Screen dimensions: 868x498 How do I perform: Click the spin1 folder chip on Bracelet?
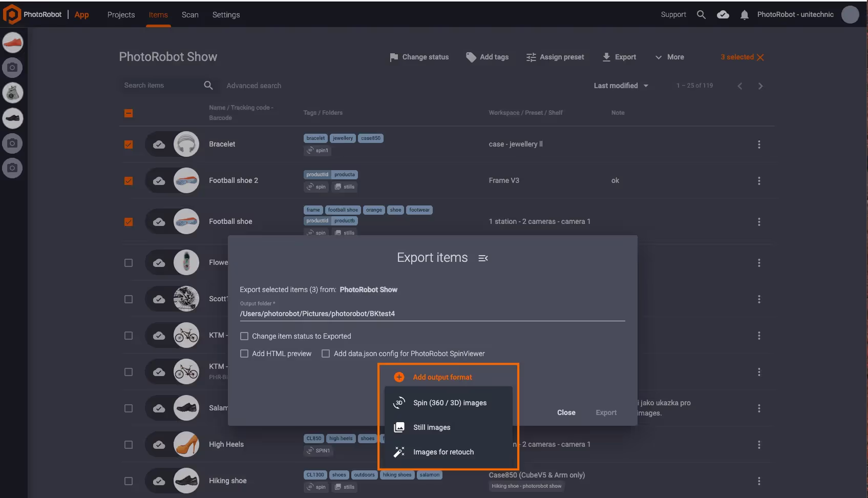pos(317,151)
